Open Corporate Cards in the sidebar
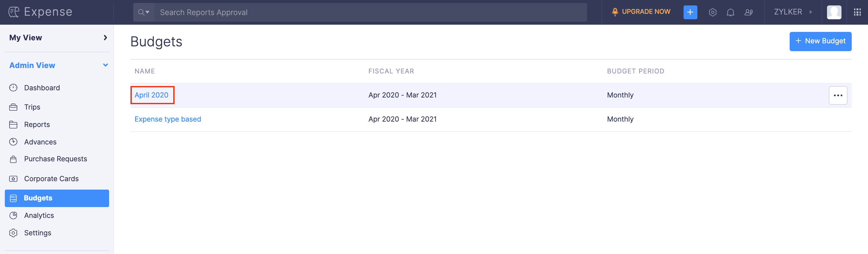The image size is (868, 254). point(51,179)
